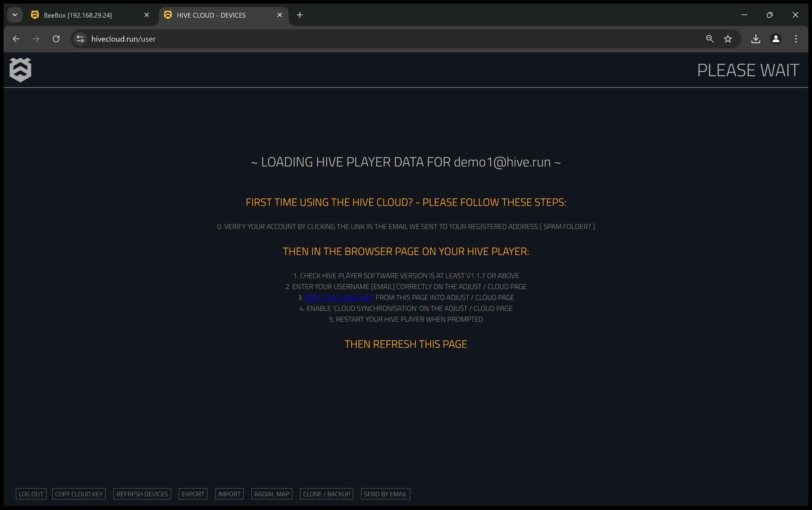Click REFRESH DEVICES button

(x=142, y=494)
